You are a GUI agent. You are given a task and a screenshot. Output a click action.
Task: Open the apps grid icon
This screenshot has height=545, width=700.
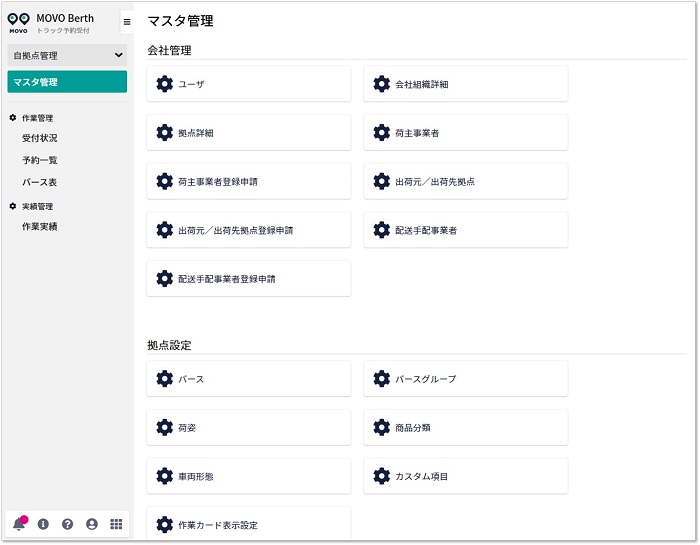pyautogui.click(x=116, y=524)
